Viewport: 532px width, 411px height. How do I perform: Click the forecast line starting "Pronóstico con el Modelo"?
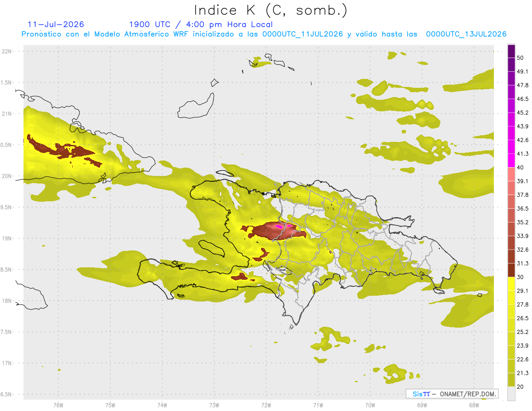[264, 34]
